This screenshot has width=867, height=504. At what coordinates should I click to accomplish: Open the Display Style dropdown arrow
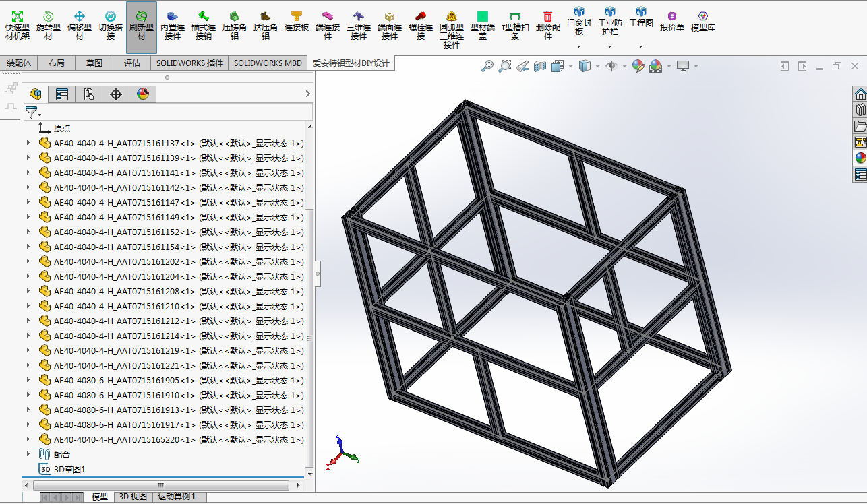(x=597, y=66)
